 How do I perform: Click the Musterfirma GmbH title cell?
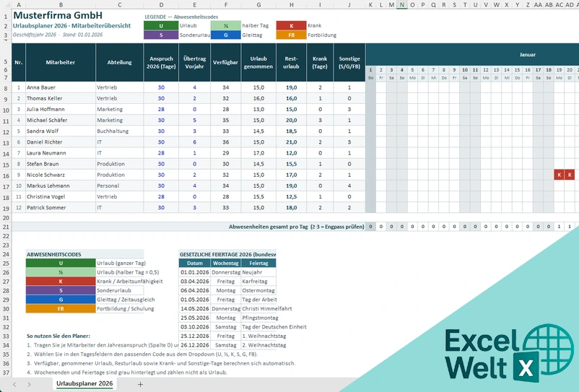[58, 15]
